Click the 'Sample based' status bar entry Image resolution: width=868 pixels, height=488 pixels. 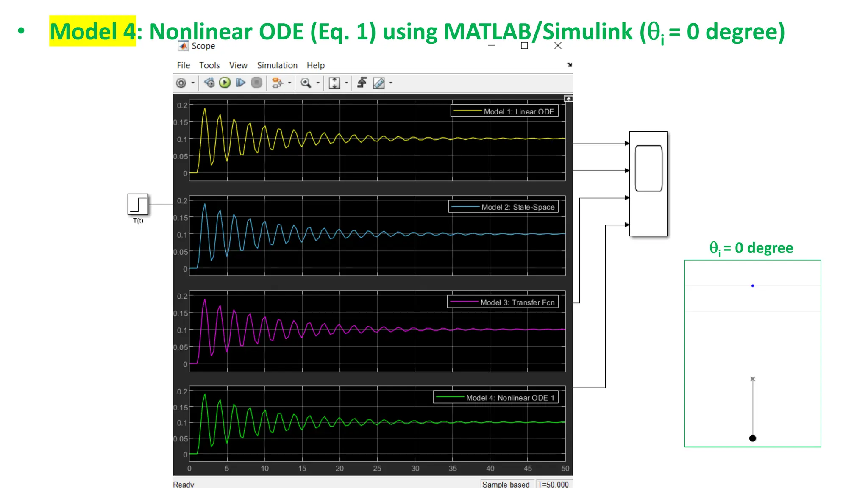coord(506,484)
